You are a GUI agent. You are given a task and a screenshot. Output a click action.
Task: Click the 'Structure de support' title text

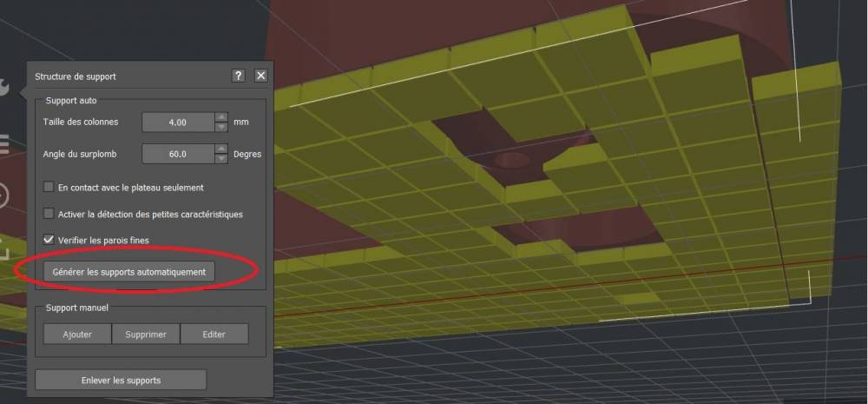76,76
